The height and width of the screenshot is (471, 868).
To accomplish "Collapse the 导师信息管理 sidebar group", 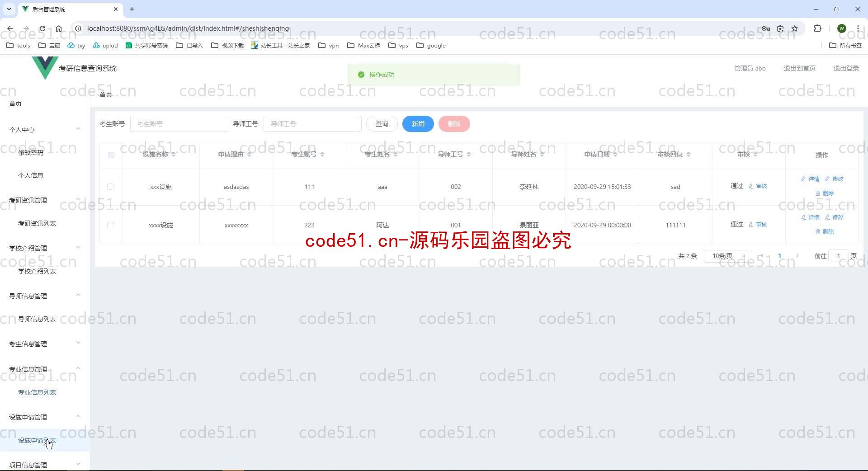I will click(x=45, y=296).
